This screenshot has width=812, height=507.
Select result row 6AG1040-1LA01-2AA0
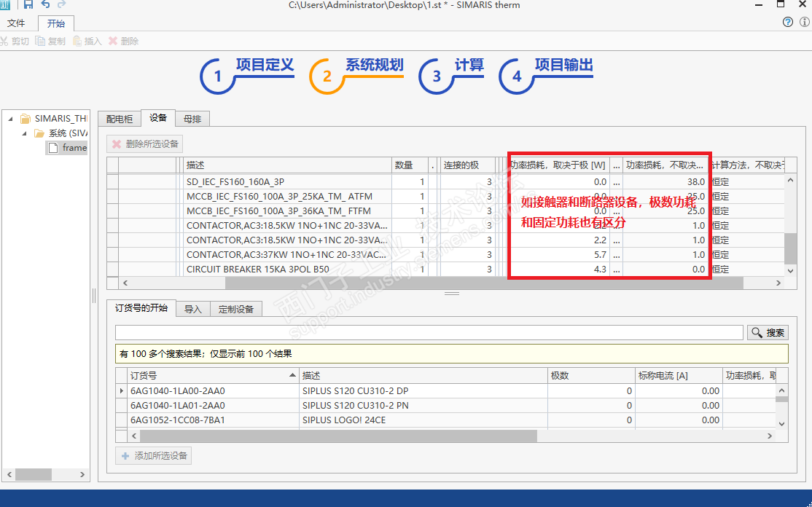click(445, 405)
